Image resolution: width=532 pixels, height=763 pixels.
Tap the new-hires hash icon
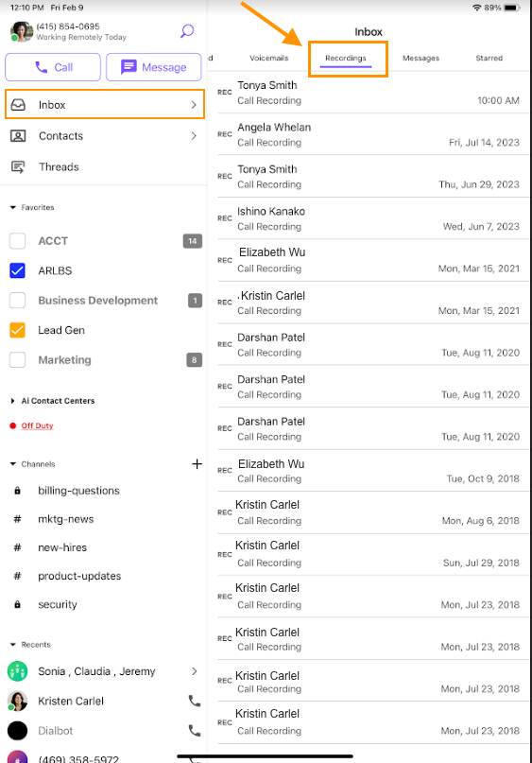pos(18,547)
